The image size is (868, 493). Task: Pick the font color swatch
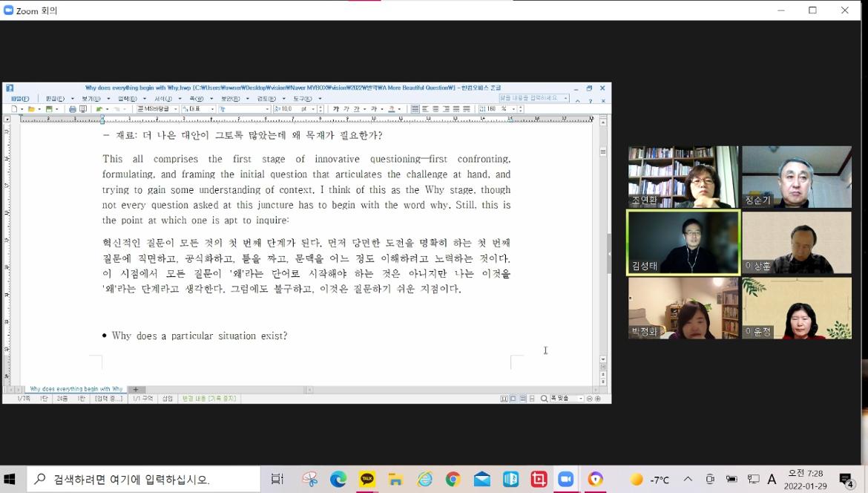[x=391, y=109]
